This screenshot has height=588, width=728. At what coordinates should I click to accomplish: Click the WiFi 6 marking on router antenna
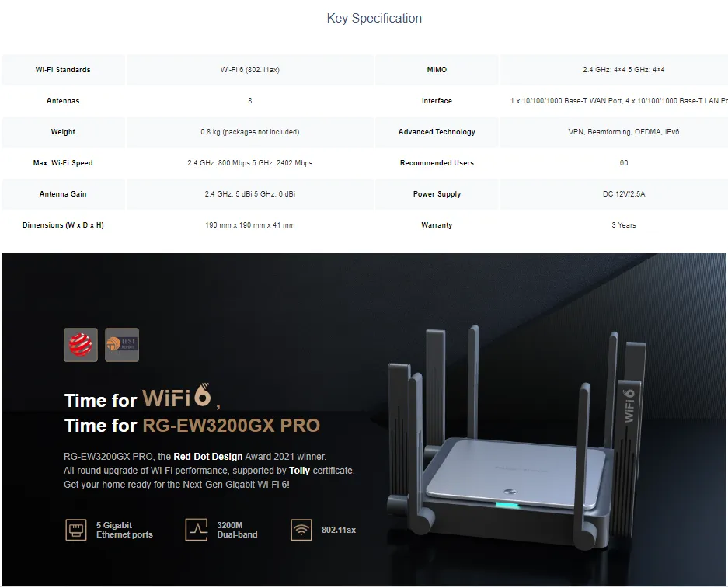click(629, 405)
